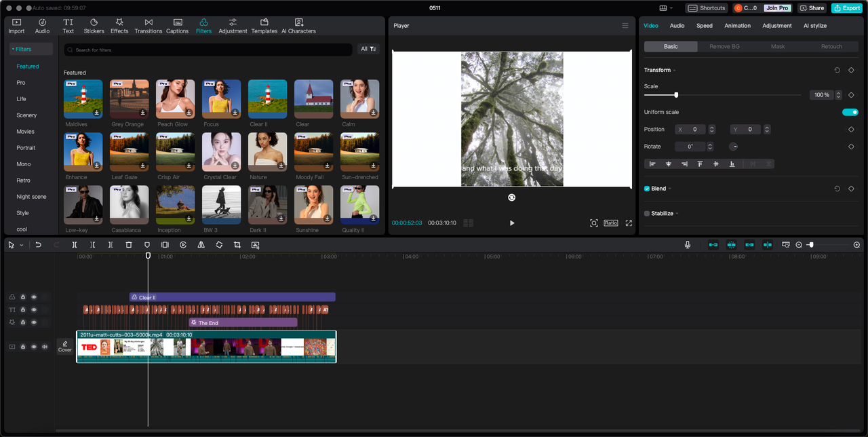Toggle the main track magnet snapping
This screenshot has height=437, width=868.
click(713, 245)
